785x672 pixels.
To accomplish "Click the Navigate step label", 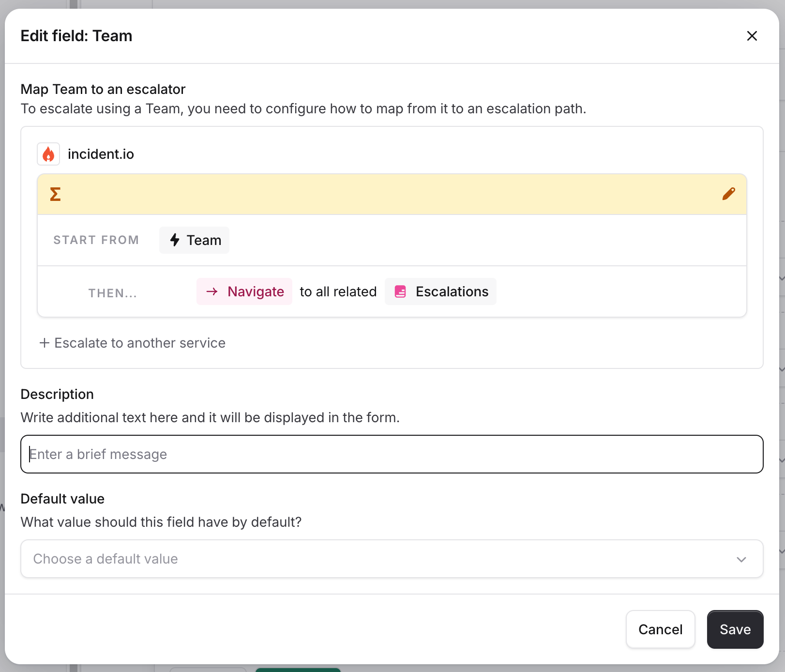I will (x=256, y=291).
